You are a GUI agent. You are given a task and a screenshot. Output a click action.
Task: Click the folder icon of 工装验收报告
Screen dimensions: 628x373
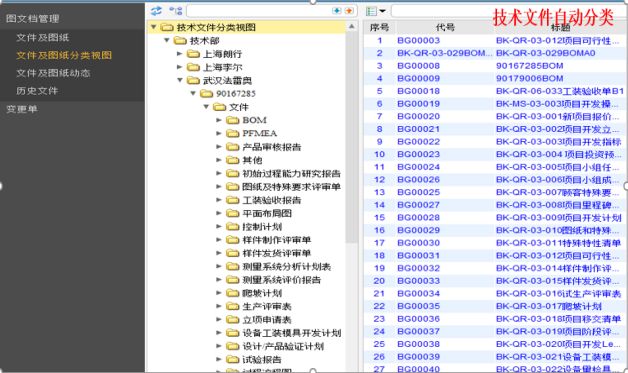pyautogui.click(x=232, y=200)
